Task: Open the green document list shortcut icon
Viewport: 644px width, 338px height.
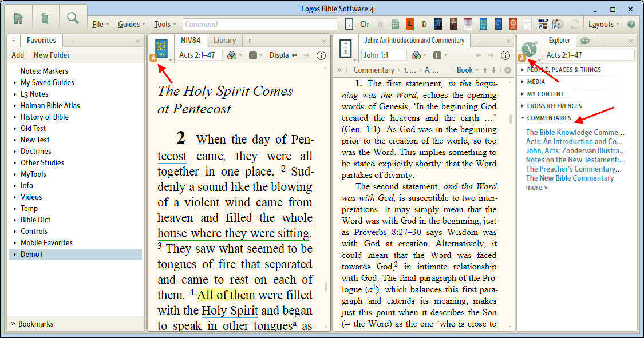Action: pos(395,24)
